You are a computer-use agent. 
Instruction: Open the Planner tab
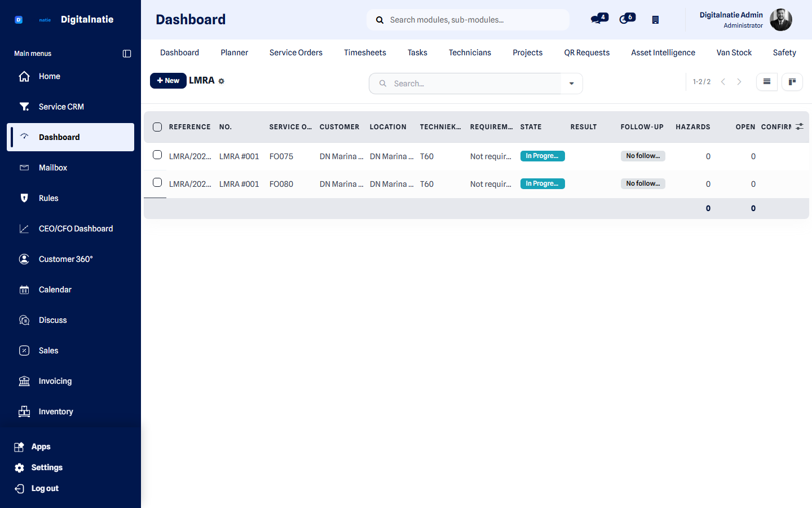(234, 52)
